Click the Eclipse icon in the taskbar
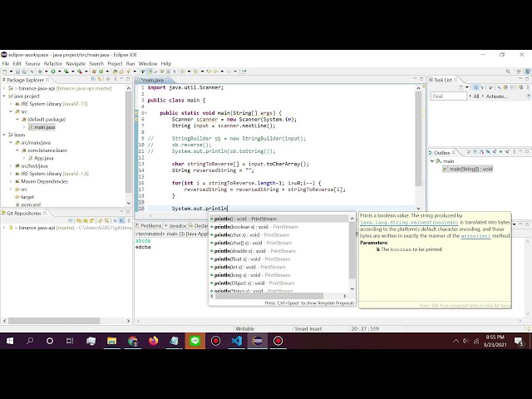The height and width of the screenshot is (399, 532). (257, 341)
